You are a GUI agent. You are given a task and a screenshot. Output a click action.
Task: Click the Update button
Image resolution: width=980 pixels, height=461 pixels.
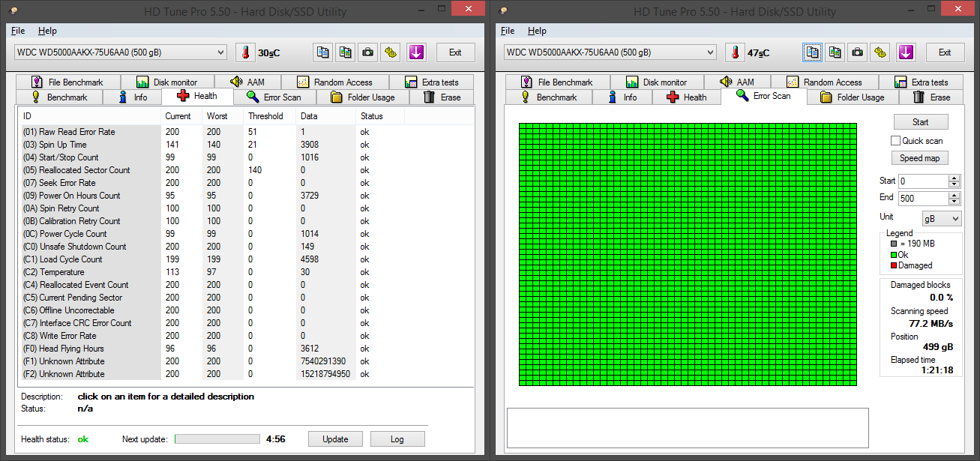click(x=335, y=439)
